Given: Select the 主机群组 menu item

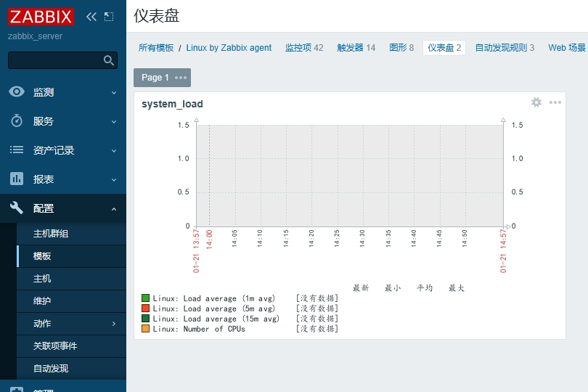Looking at the screenshot, I should (51, 234).
